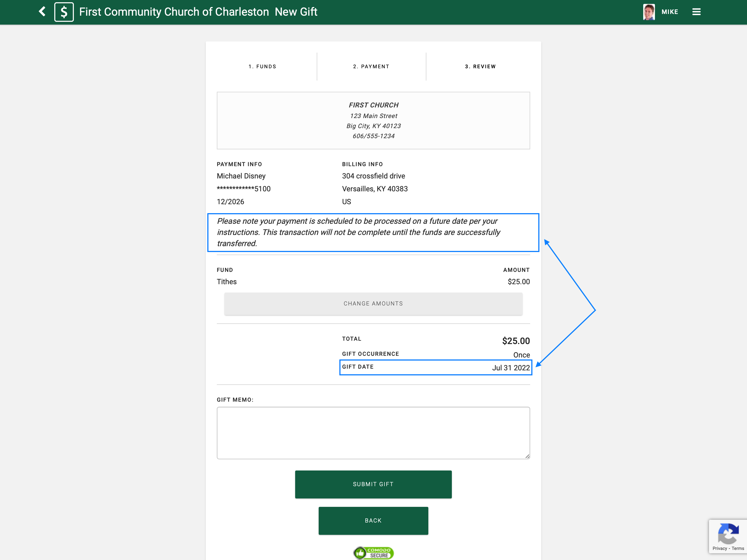Click the reCAPTCHA logo badge
Screen dimensions: 747x560
[x=728, y=534]
